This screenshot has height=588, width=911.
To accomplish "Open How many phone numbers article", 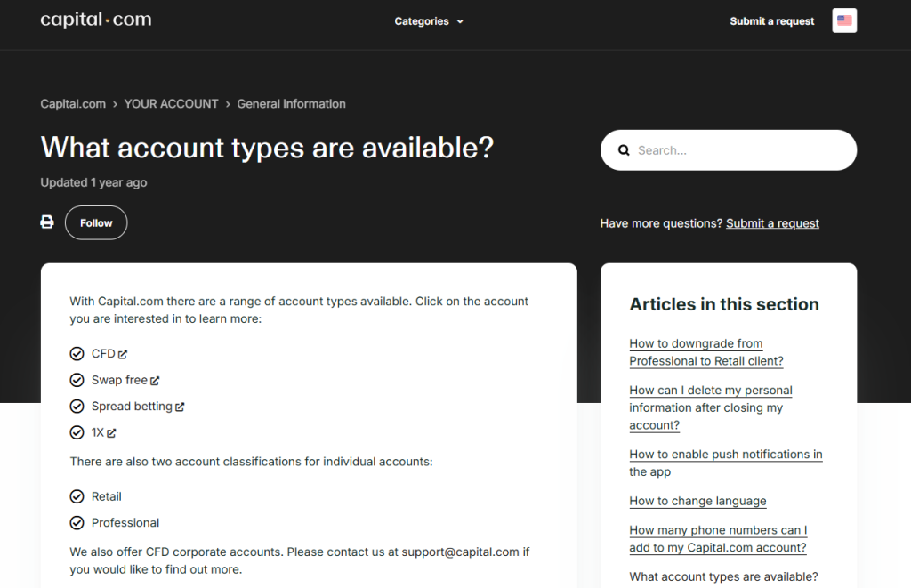I will point(718,538).
